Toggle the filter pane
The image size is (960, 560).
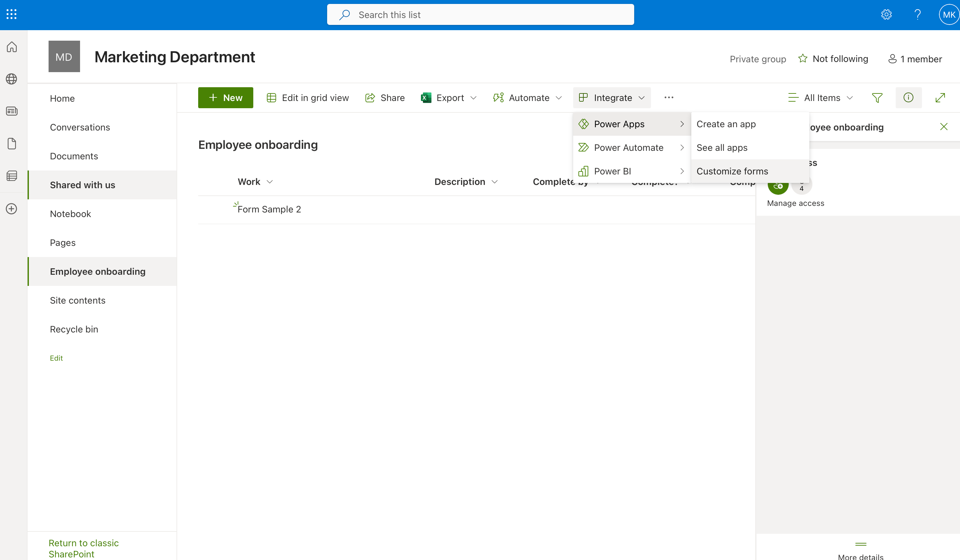[x=877, y=97]
